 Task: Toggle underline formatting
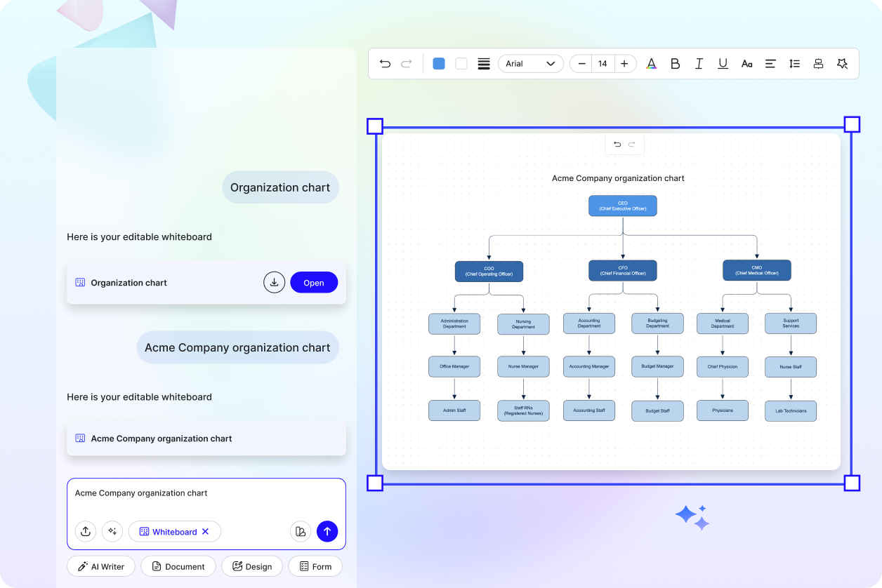click(723, 63)
